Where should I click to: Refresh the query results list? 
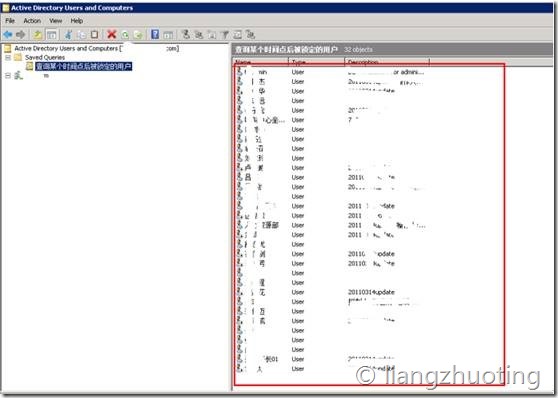125,35
